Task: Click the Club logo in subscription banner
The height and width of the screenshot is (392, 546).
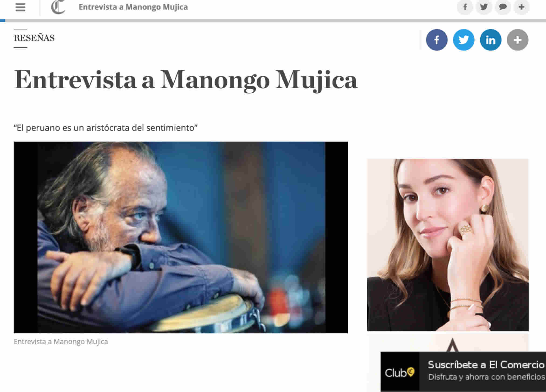Action: point(400,373)
